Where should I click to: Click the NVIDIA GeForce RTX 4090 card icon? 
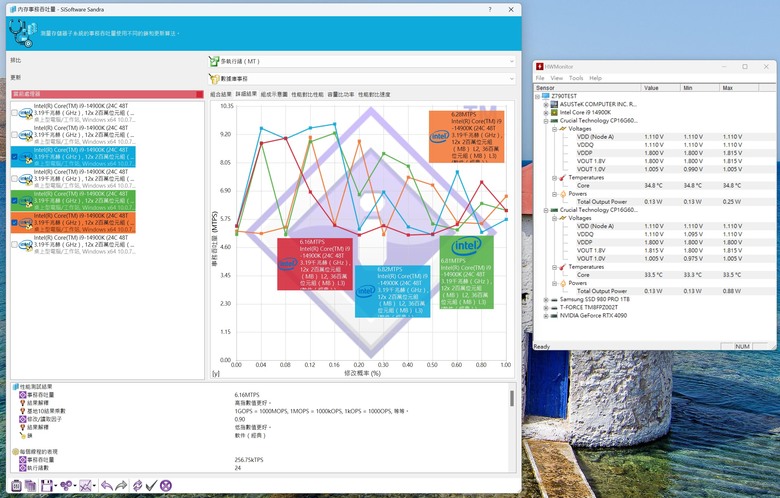[x=554, y=315]
